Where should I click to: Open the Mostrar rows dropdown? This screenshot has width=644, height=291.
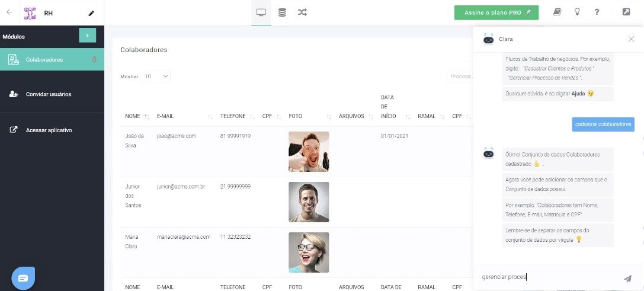(156, 76)
